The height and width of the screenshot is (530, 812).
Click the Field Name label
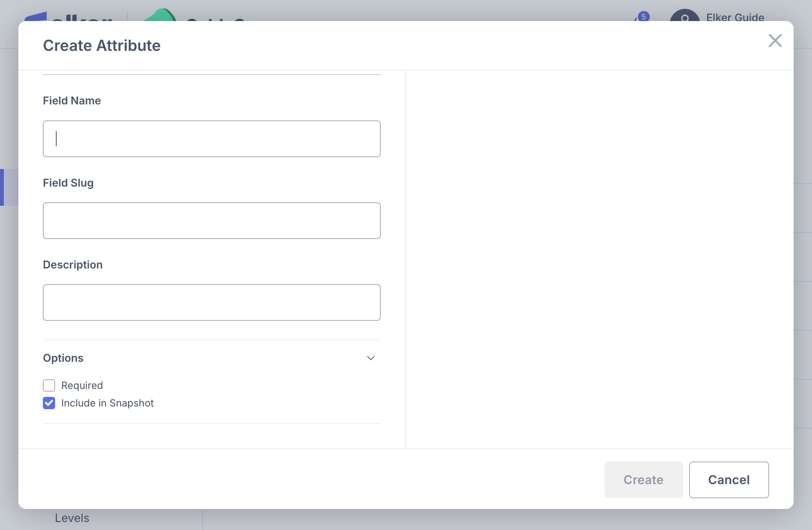(72, 101)
